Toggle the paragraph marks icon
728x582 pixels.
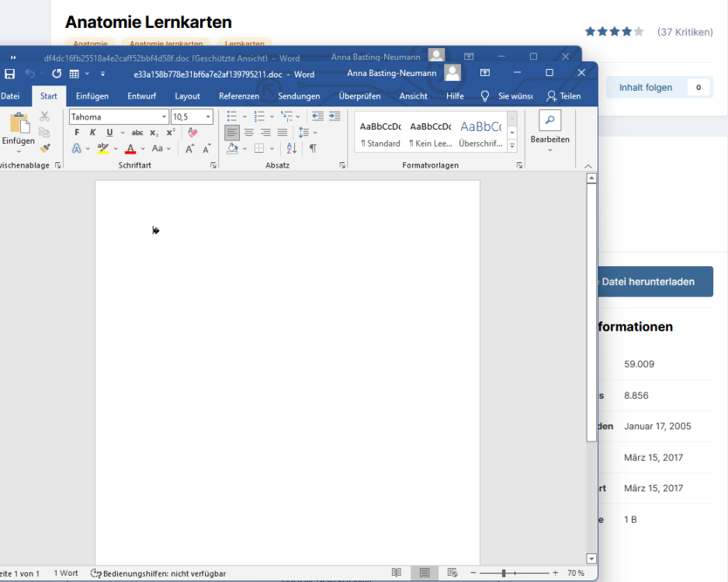click(x=313, y=148)
